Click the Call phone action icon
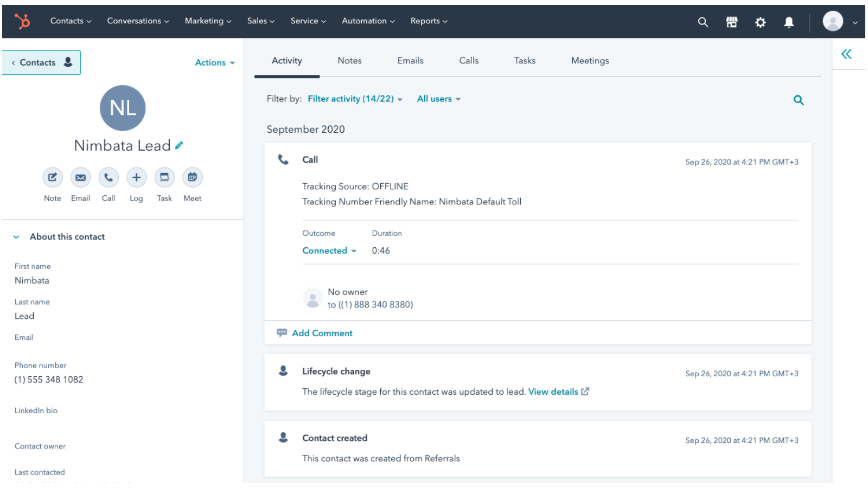The width and height of the screenshot is (868, 488). (108, 177)
